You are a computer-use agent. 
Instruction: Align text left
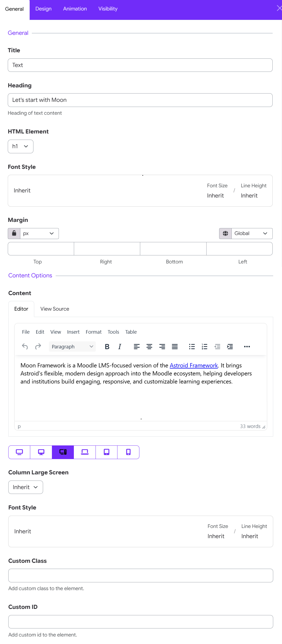[x=137, y=347]
